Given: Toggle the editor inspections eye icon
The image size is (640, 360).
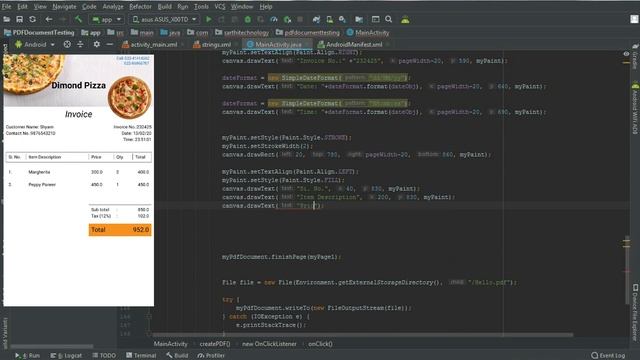Looking at the screenshot, I should [626, 54].
